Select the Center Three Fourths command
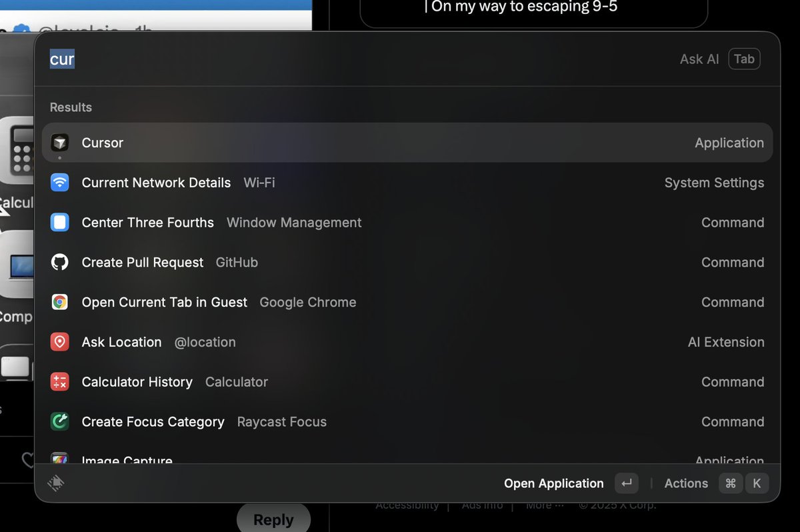800x532 pixels. pyautogui.click(x=407, y=223)
